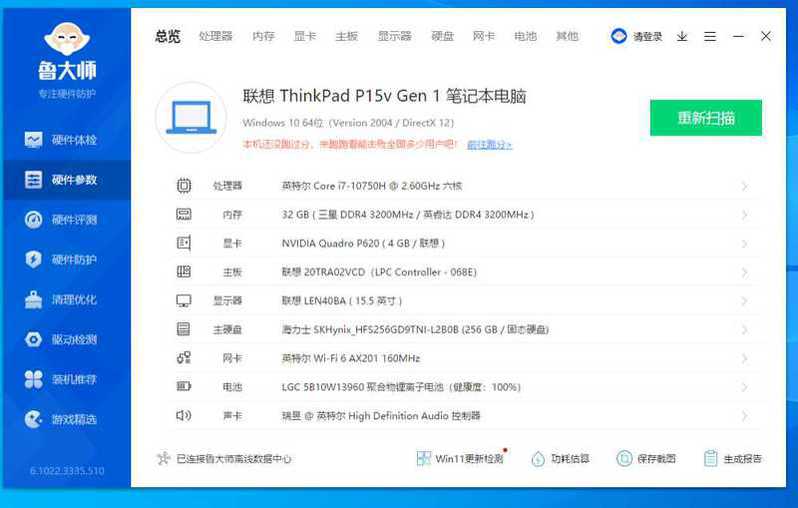Viewport: 798px width, 508px height.
Task: Expand the NVIDIA Quadro P620 row arrow
Action: 745,244
